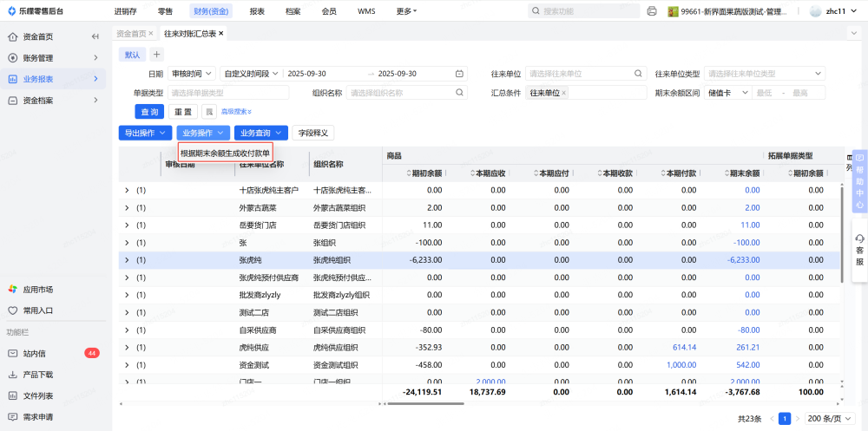Open the 审核时间 date type dropdown

point(192,74)
